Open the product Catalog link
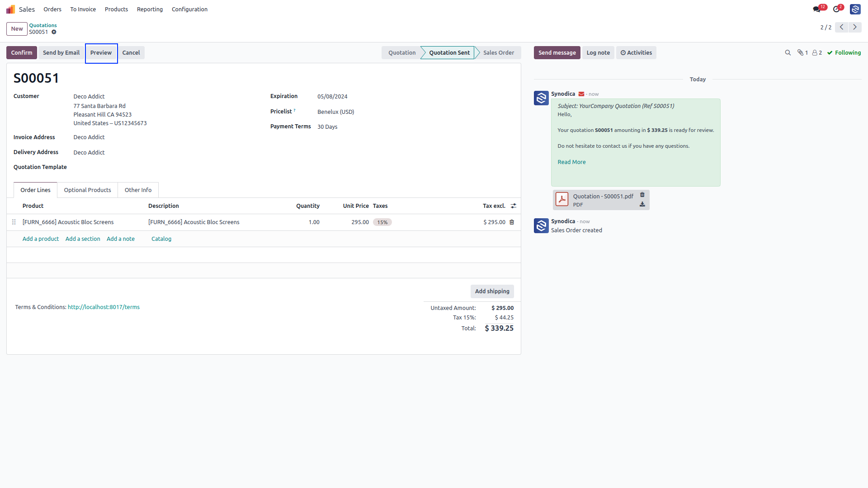Image resolution: width=868 pixels, height=488 pixels. pyautogui.click(x=161, y=239)
